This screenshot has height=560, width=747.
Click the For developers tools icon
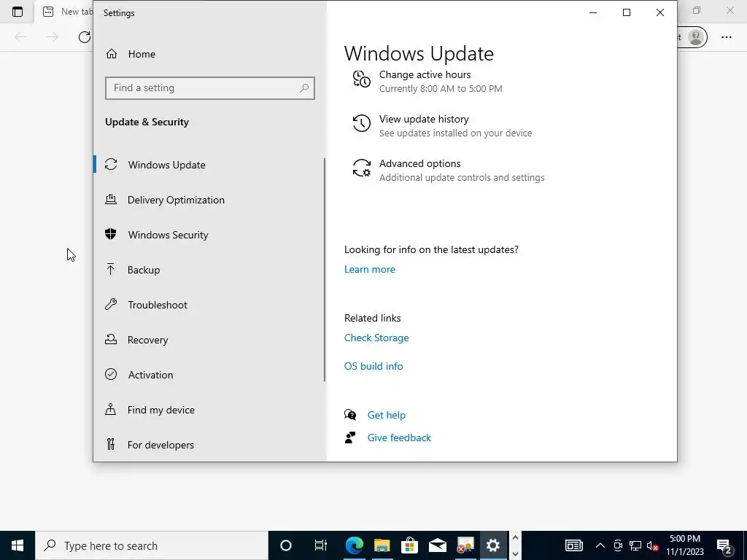(x=111, y=444)
